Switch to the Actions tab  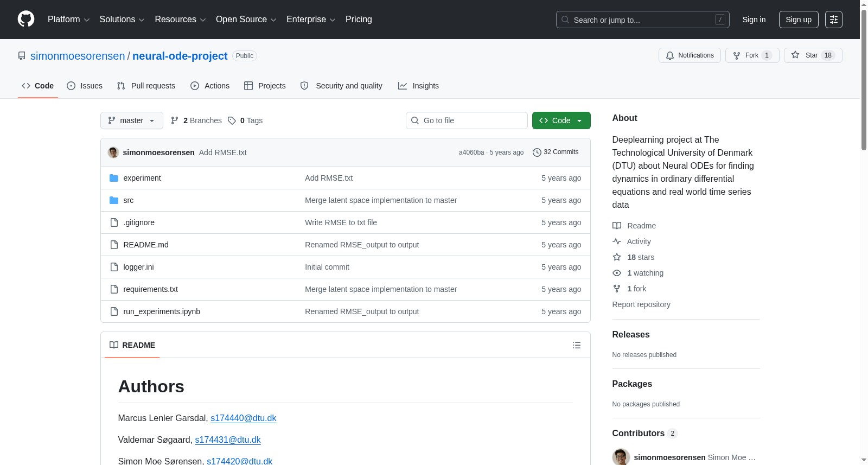(x=210, y=86)
